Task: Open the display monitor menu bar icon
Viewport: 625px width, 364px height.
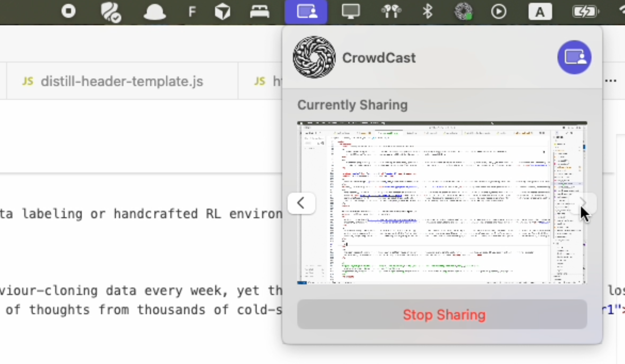Action: 350,12
